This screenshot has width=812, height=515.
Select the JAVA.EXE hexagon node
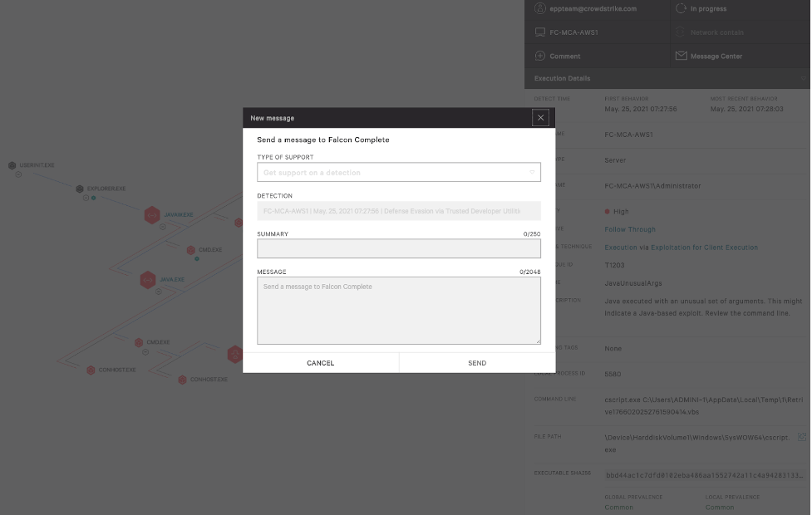(x=148, y=280)
